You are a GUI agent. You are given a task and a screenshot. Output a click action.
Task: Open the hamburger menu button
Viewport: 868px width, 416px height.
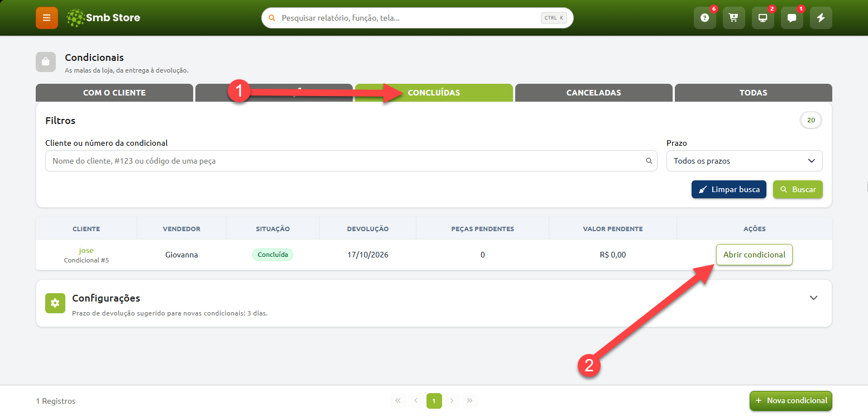[x=47, y=18]
